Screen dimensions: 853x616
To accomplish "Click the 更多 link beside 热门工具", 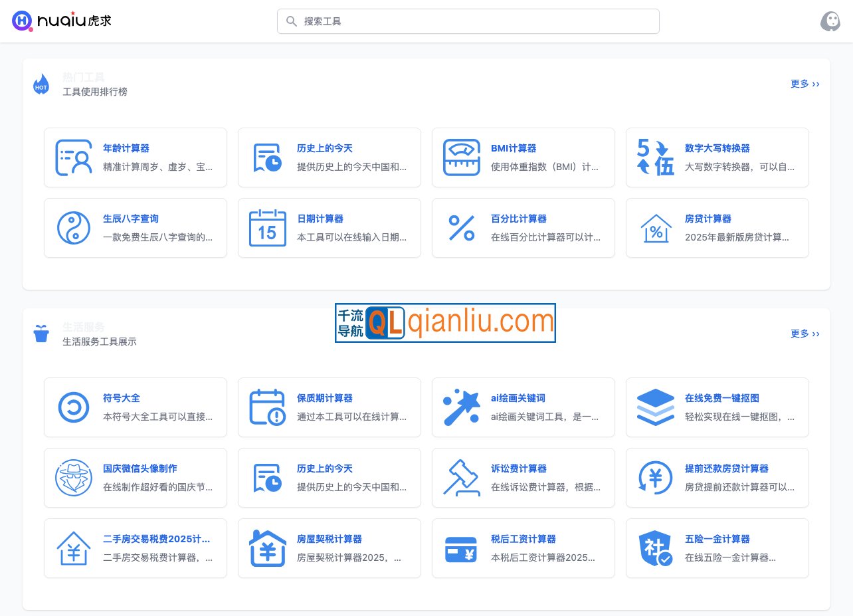I will [805, 84].
